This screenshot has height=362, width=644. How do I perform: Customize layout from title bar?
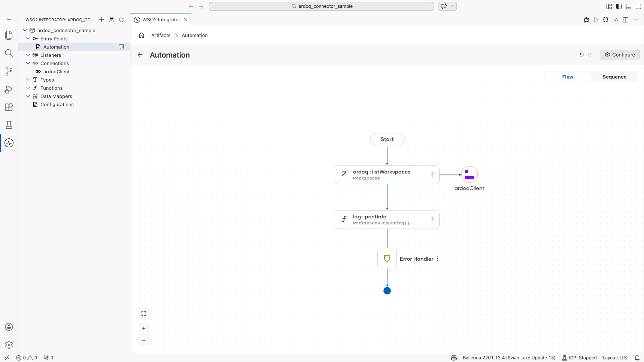point(609,6)
